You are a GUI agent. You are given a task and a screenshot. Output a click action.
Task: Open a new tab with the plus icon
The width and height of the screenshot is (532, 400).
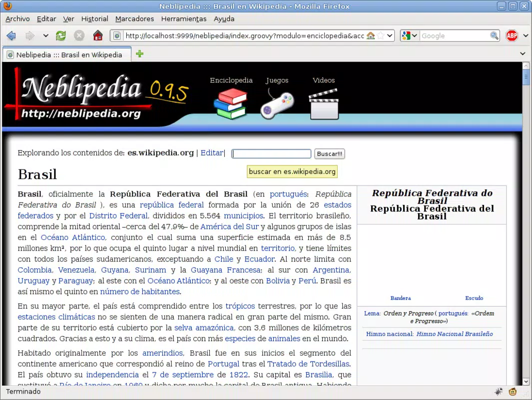(139, 54)
